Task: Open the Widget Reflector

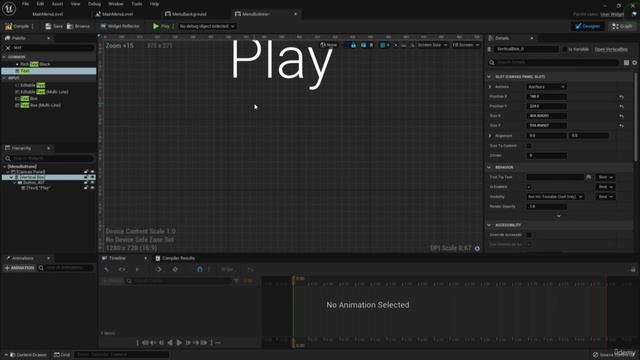Action: [120, 26]
